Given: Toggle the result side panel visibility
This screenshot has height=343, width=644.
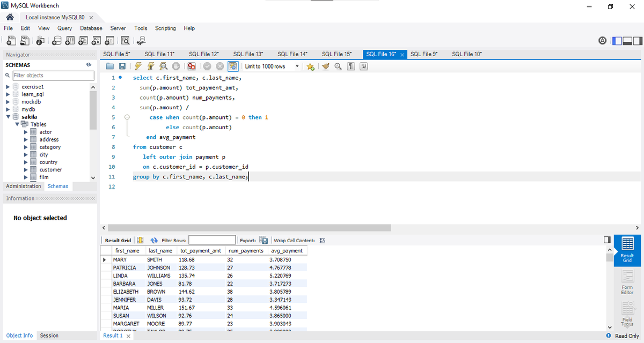Looking at the screenshot, I should tap(607, 240).
